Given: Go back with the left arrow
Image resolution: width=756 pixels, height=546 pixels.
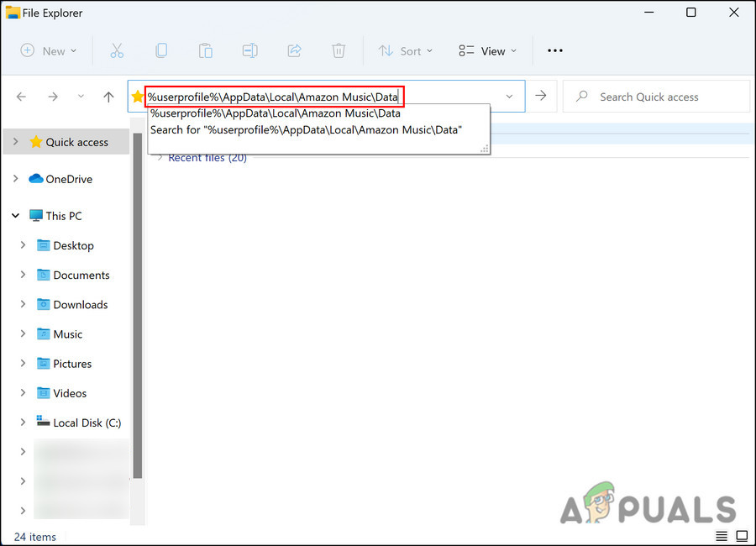Looking at the screenshot, I should click(x=21, y=97).
